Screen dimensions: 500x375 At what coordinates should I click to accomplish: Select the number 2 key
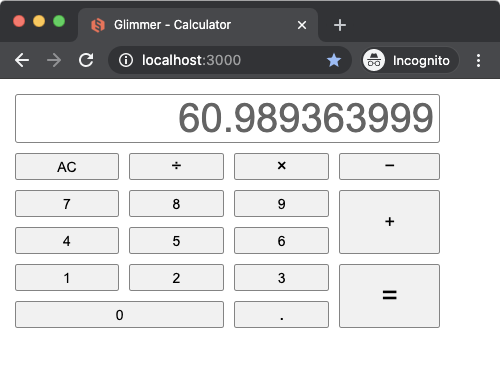[176, 278]
